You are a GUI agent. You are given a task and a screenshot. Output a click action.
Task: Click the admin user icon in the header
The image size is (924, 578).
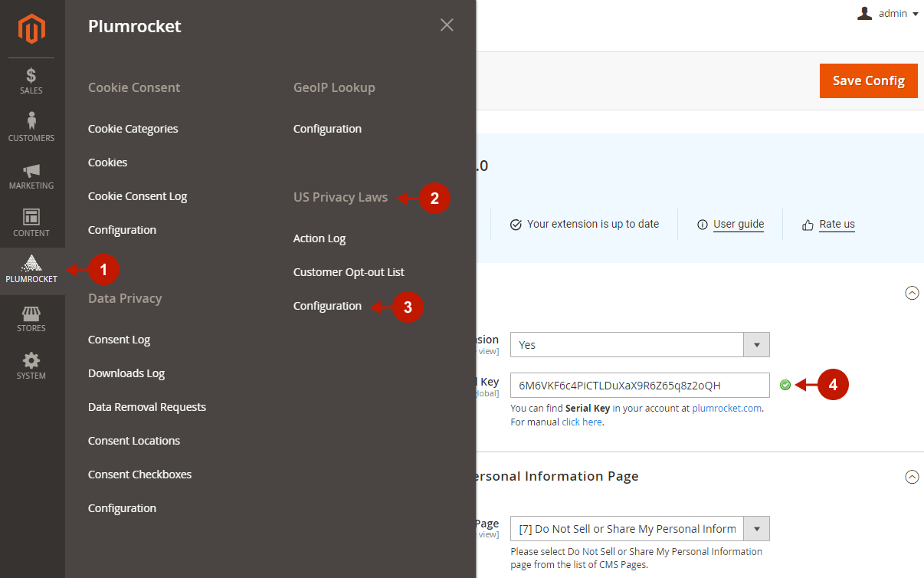pos(864,12)
